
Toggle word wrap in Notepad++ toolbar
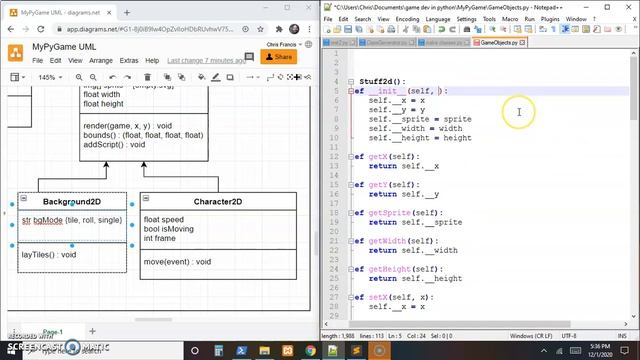(x=542, y=29)
